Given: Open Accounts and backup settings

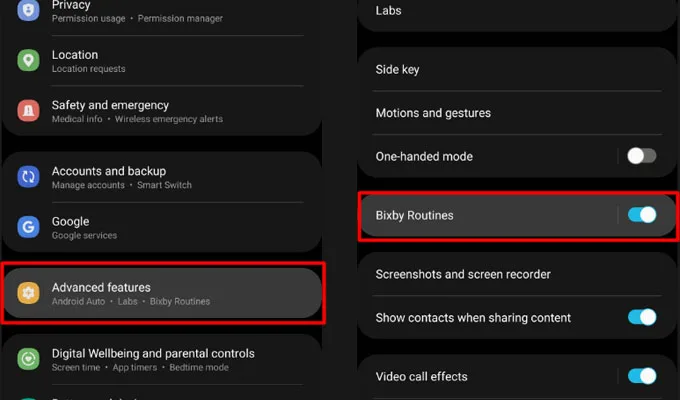Looking at the screenshot, I should tap(161, 177).
